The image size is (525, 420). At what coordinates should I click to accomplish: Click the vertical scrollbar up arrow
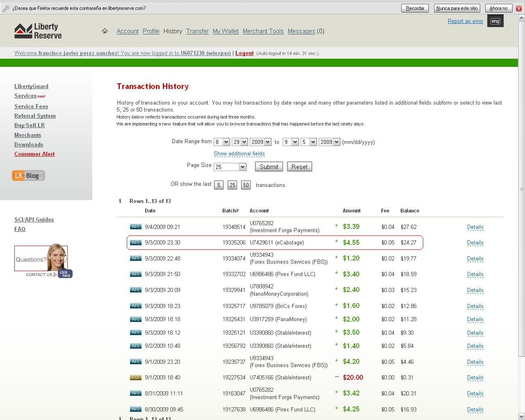pos(521,18)
